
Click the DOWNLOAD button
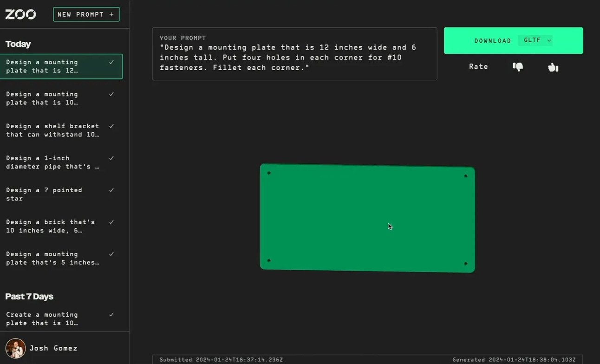(x=492, y=40)
